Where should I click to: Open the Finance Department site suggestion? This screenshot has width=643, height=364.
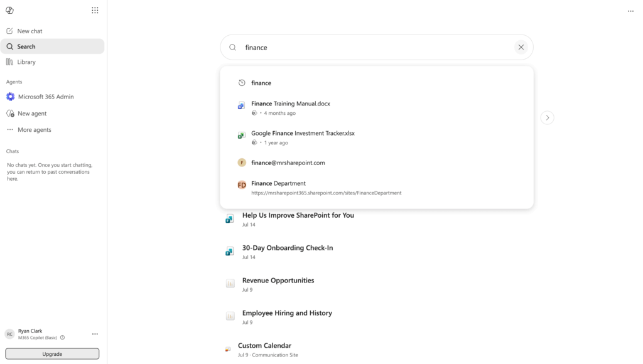point(377,187)
